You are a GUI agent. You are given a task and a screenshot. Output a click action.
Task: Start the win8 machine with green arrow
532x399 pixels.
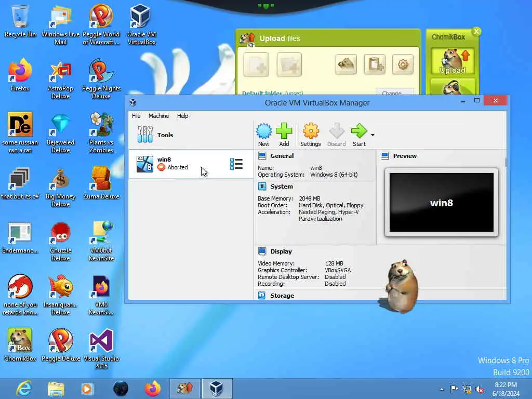(x=359, y=135)
